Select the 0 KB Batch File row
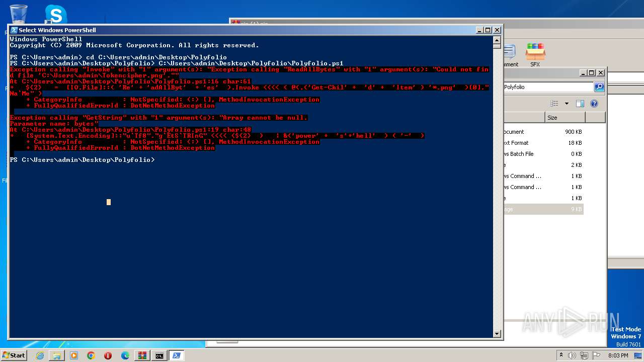Screen dimensions: 644x362 (543, 154)
